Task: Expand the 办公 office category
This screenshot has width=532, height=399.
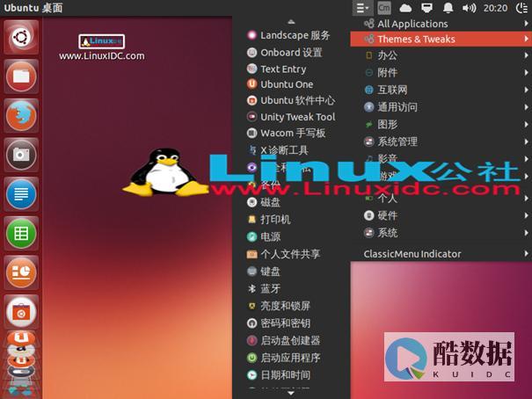Action: coord(441,55)
